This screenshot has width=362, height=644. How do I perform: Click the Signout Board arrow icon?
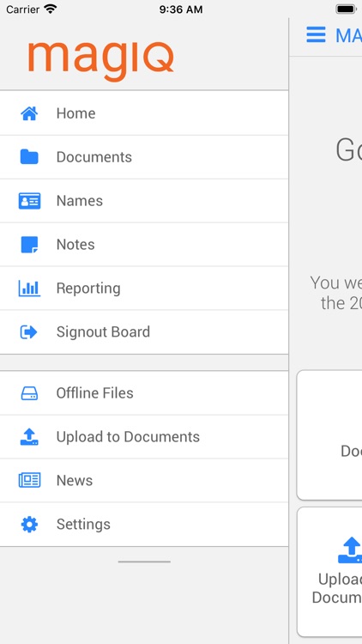coord(29,331)
